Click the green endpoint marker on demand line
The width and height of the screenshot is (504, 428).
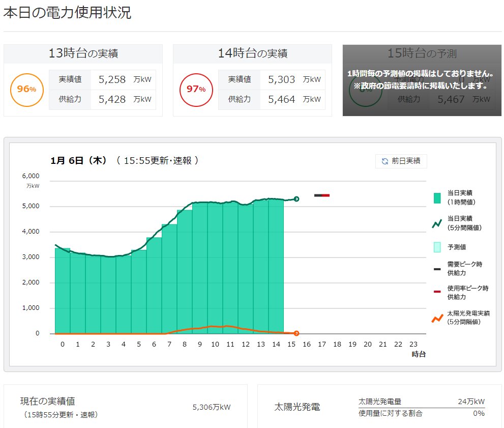297,199
